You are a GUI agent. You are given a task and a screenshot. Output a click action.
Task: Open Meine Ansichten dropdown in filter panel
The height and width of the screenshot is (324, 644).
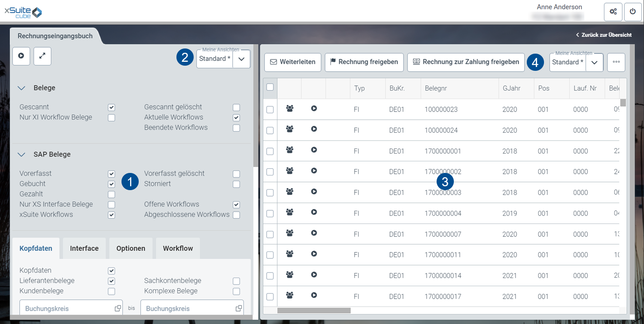tap(241, 59)
